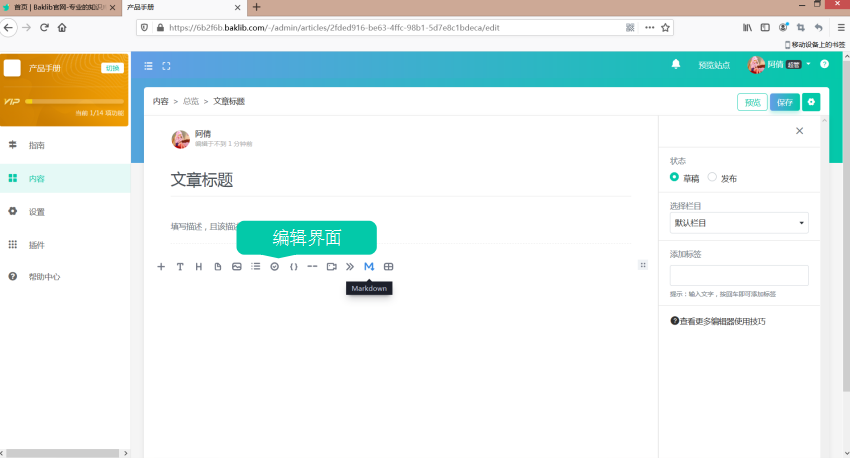850x458 pixels.
Task: Insert a heading with H icon
Action: coord(199,267)
